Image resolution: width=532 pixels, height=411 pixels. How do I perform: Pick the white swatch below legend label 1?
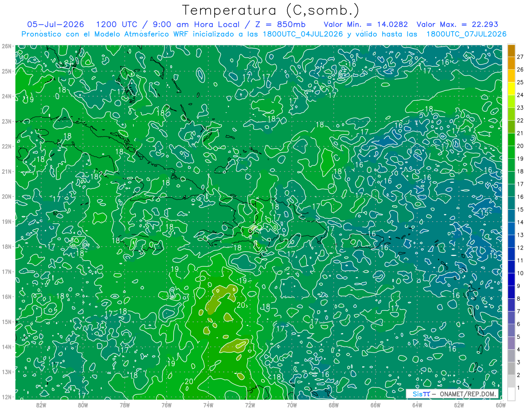click(511, 394)
